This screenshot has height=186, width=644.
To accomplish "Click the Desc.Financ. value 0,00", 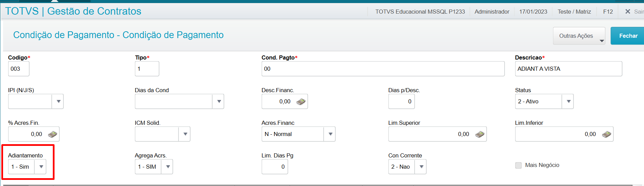I will point(285,101).
